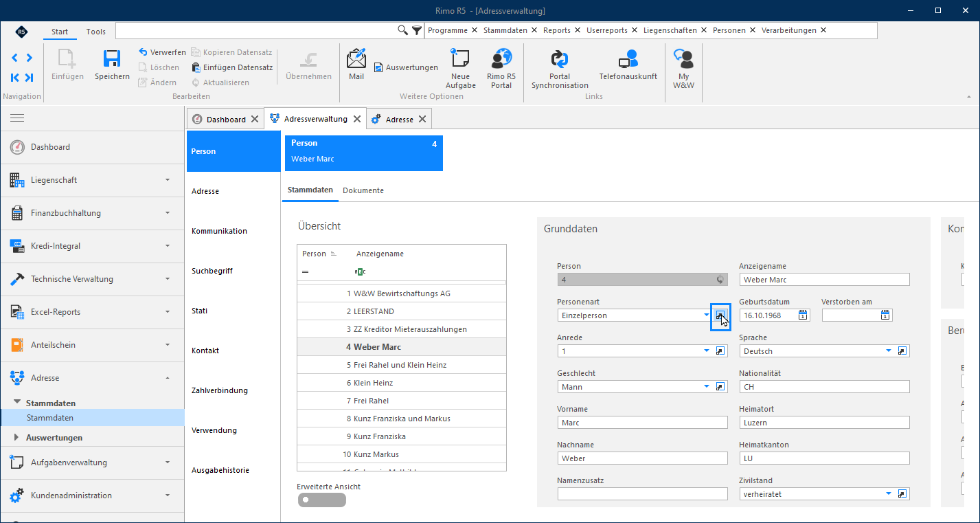Select row Klein Heinz
Image resolution: width=980 pixels, height=523 pixels.
401,383
